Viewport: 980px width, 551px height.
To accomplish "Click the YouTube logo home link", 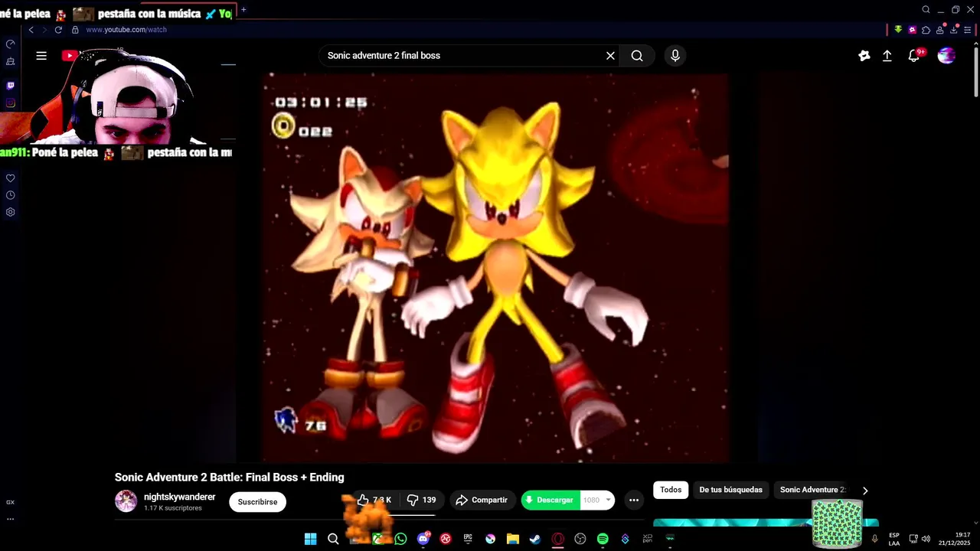I will pos(70,55).
